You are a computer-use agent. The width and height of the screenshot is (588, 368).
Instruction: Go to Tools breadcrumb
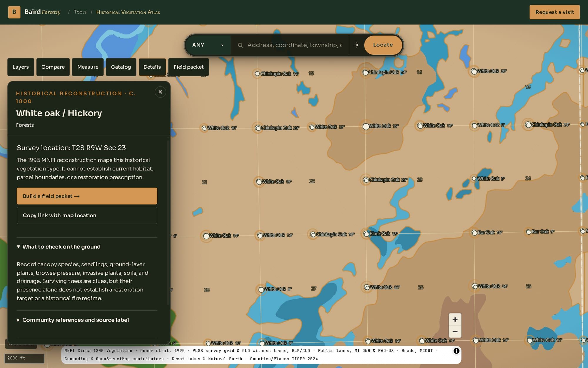click(80, 12)
